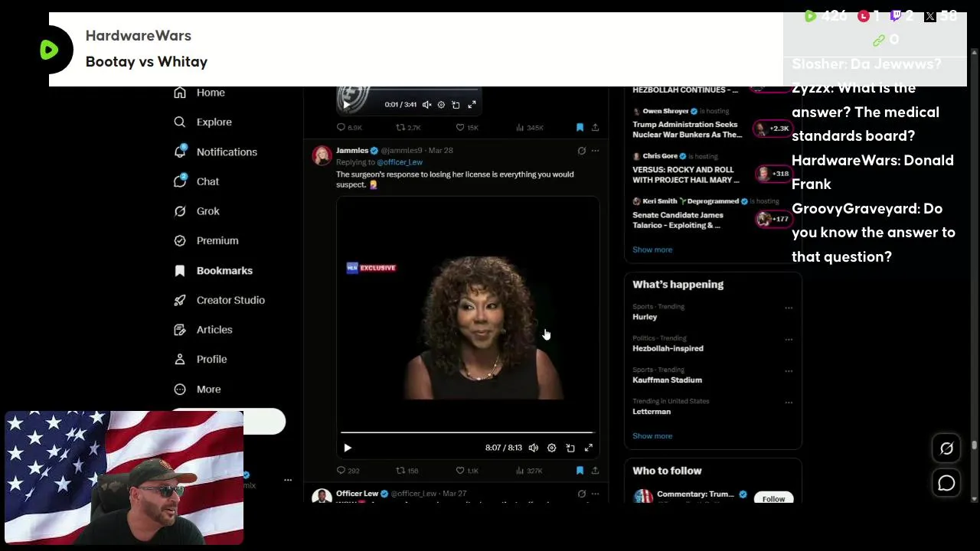Click the Premium sidebar icon
Screen dimensions: 980x551
tap(180, 240)
